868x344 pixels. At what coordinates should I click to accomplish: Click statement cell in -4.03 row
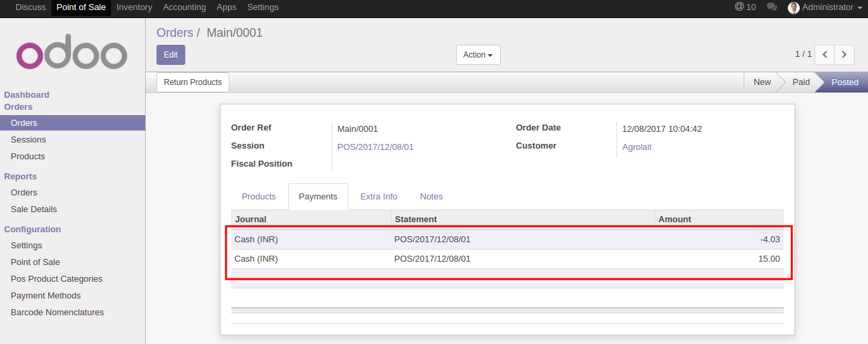tap(432, 240)
